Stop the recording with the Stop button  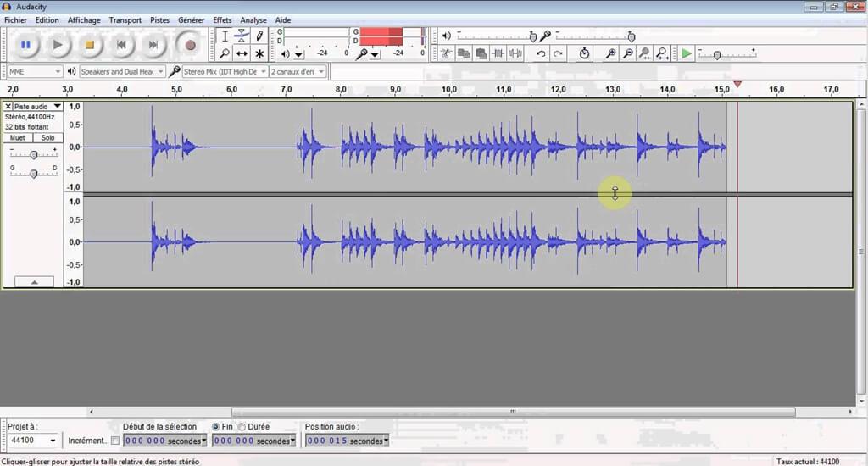point(90,45)
